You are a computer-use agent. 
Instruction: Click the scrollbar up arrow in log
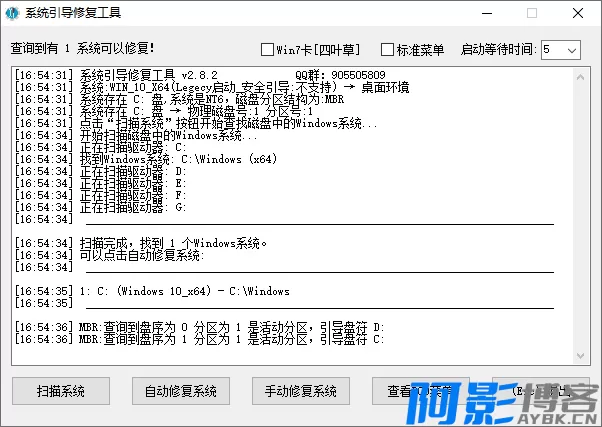click(x=580, y=77)
